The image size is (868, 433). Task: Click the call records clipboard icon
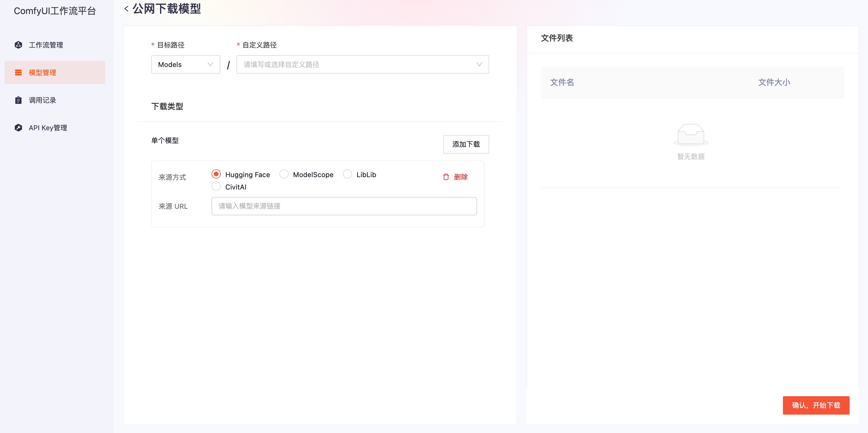(x=18, y=100)
